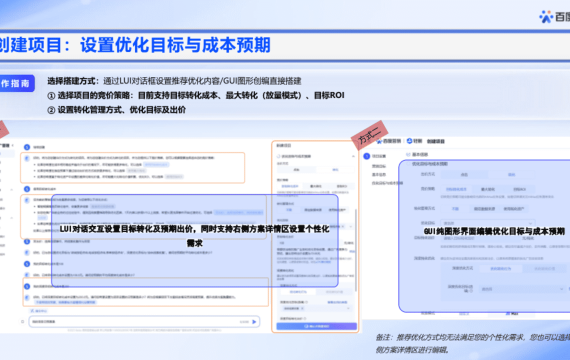This screenshot has height=360, width=570.
Task: Click the second user avatar in the chat
Action: coord(27,189)
